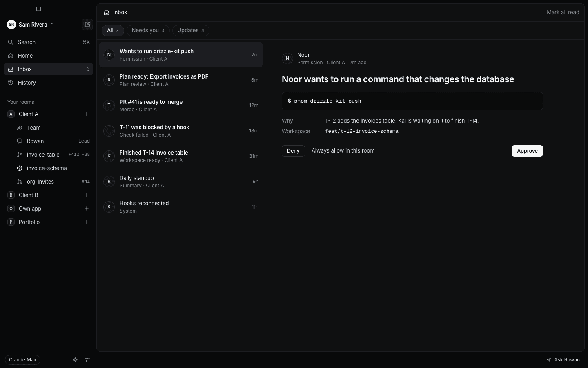588x368 pixels.
Task: Click the K avatar on Hooks reconnected
Action: [x=109, y=206]
